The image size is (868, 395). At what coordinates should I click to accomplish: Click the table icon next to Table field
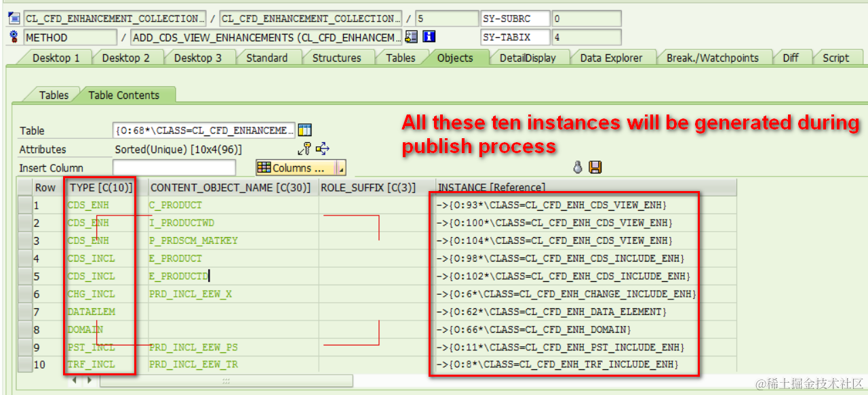pyautogui.click(x=305, y=130)
